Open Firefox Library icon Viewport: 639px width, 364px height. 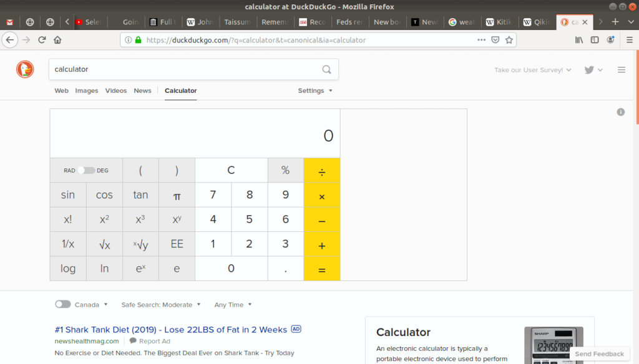tap(578, 40)
